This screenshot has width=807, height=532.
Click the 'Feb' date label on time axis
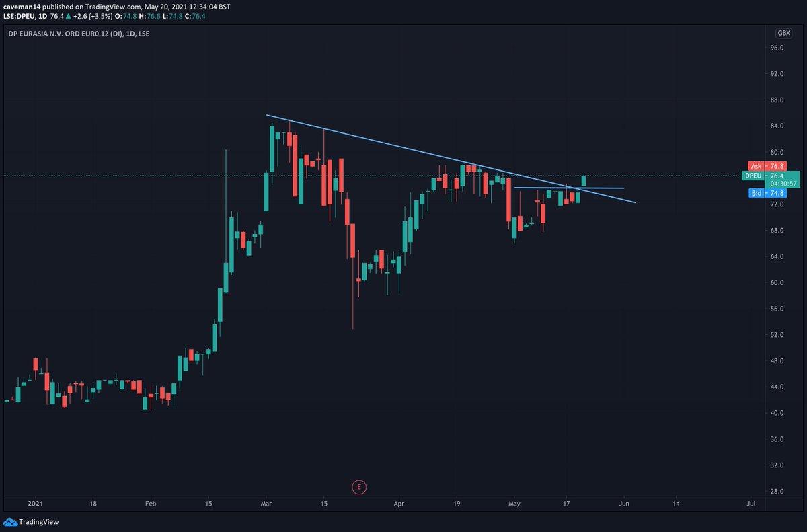point(151,503)
